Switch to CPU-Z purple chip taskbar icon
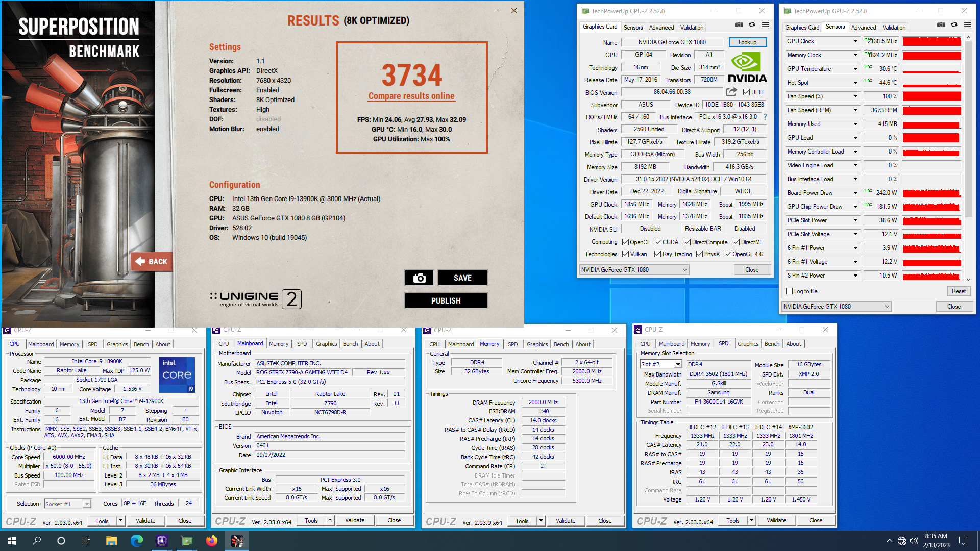Image resolution: width=980 pixels, height=551 pixels. coord(161,541)
